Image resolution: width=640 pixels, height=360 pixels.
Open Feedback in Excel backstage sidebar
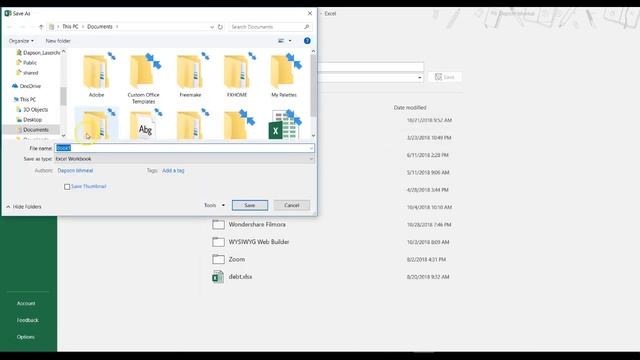[28, 320]
